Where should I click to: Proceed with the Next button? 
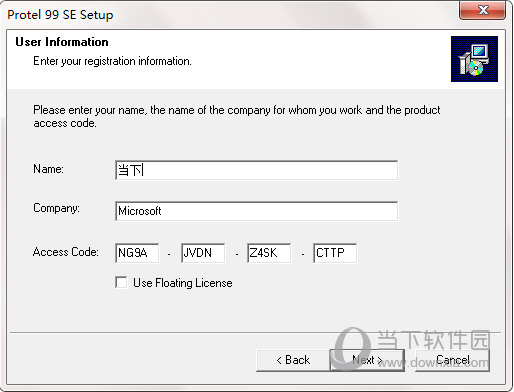pyautogui.click(x=367, y=360)
